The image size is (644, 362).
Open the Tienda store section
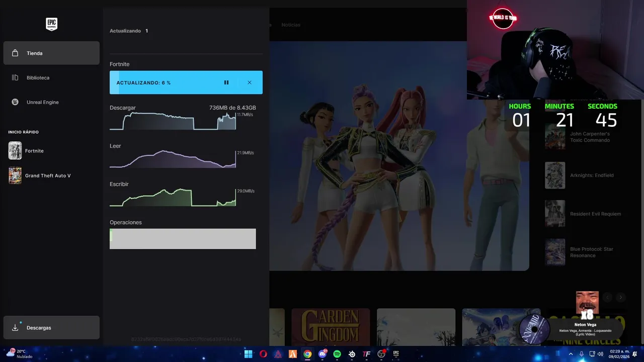tap(51, 53)
